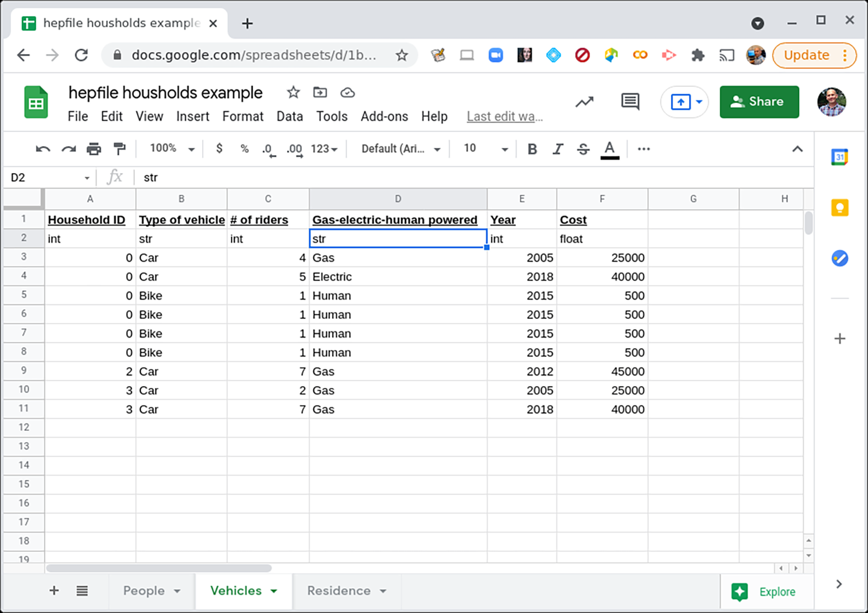The image size is (868, 613).
Task: Open the text color picker
Action: click(610, 149)
